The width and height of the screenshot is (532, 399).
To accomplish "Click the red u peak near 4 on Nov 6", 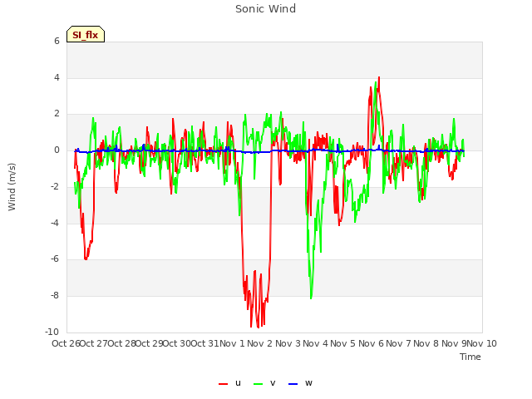I will point(379,77).
